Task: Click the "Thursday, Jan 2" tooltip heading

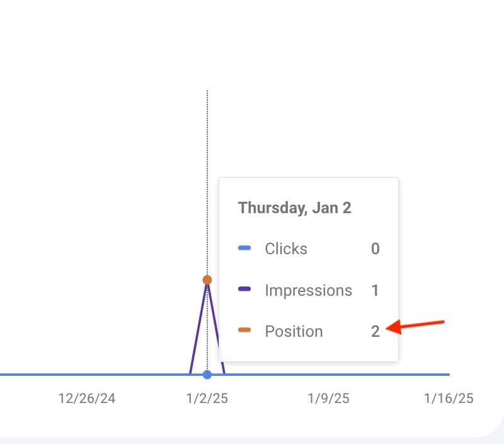Action: [294, 208]
